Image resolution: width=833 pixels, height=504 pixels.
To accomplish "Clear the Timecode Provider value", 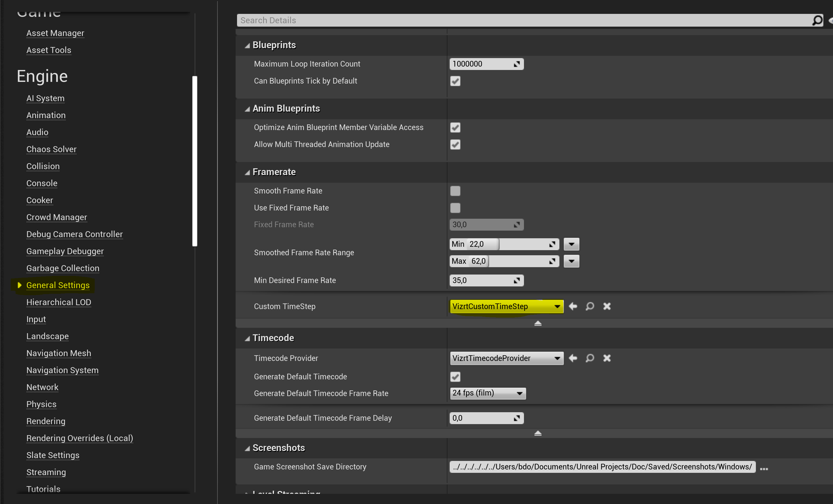I will pos(607,358).
